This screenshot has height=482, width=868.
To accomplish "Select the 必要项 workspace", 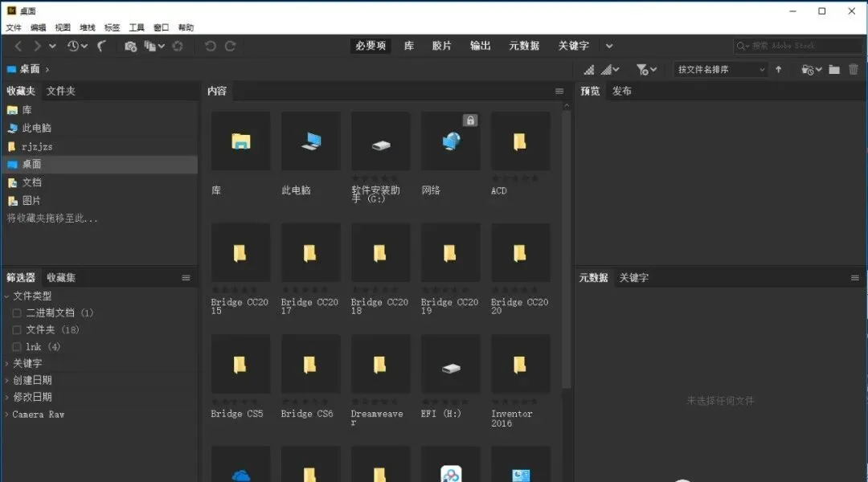I will (x=371, y=46).
